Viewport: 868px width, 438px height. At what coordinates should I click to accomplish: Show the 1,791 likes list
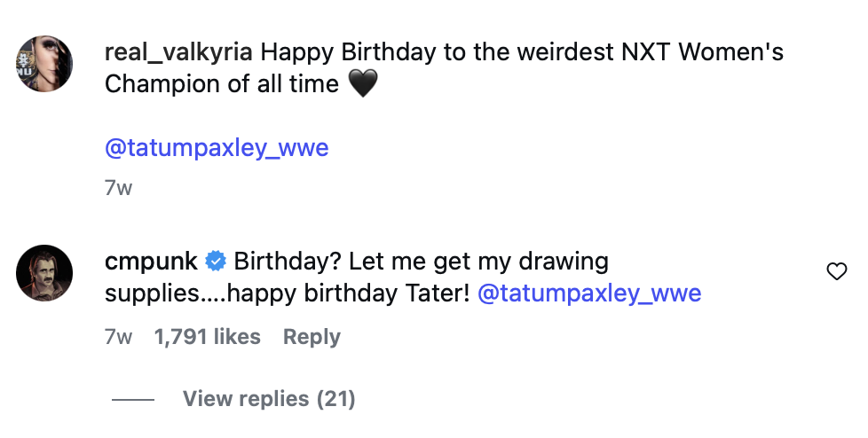(207, 337)
